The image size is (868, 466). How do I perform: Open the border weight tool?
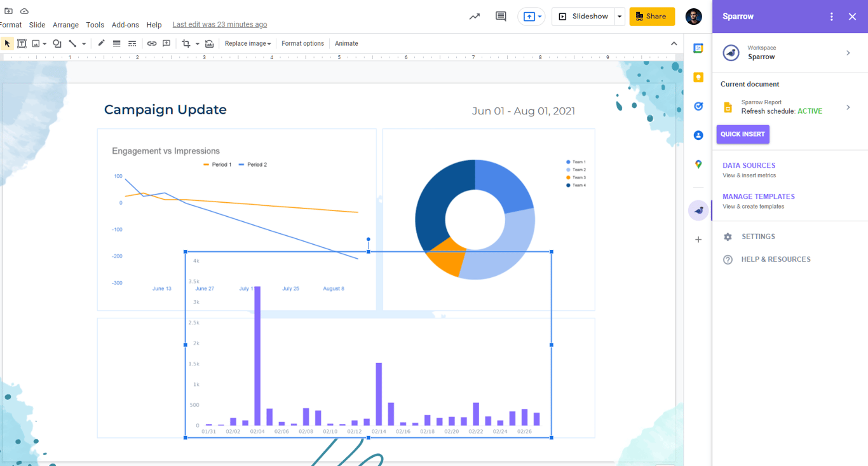[116, 43]
